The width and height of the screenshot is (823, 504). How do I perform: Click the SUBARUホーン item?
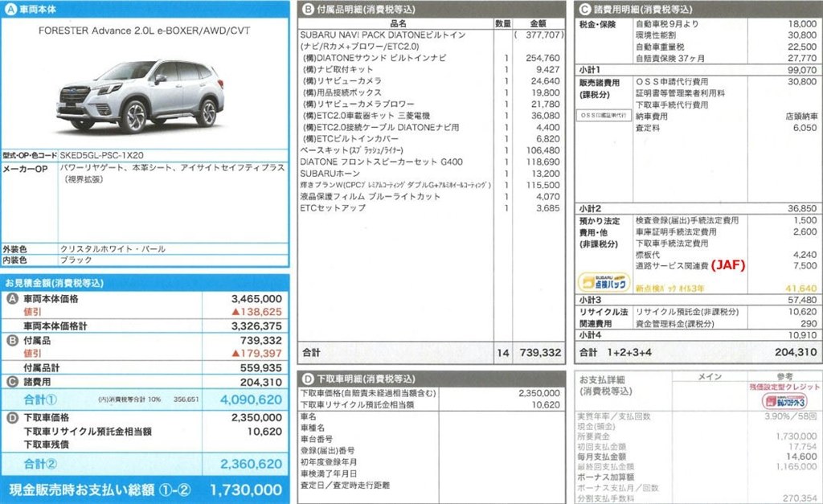(330, 174)
